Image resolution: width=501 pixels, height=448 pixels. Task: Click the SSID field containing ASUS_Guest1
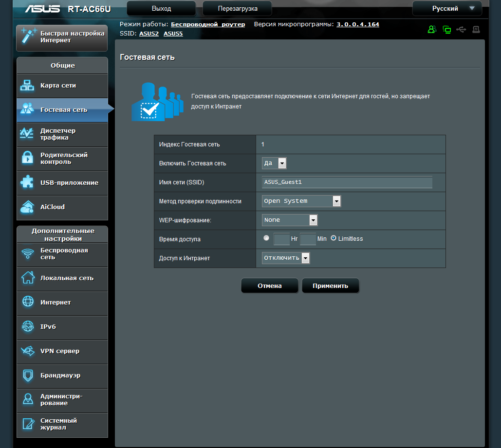pyautogui.click(x=347, y=182)
